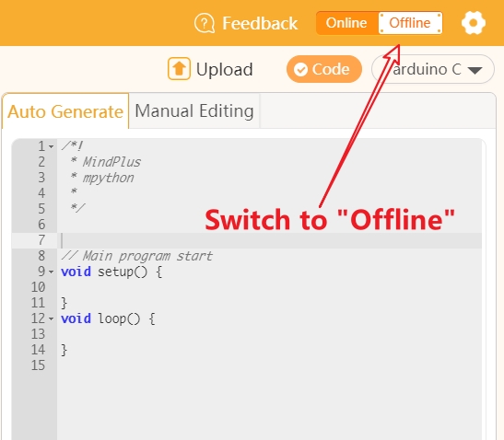The width and height of the screenshot is (504, 440).
Task: Collapse the comment block at line 1
Action: [x=52, y=146]
